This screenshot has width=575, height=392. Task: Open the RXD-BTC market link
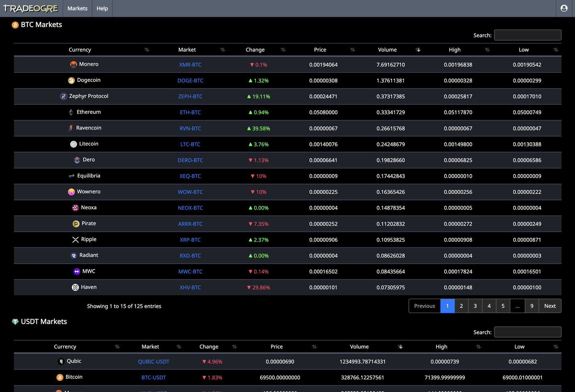coord(190,256)
